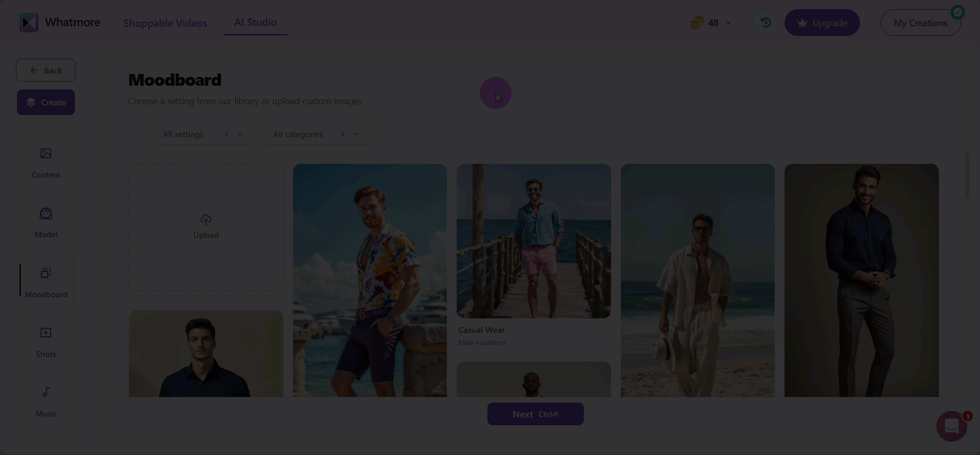This screenshot has height=455, width=980.
Task: Click the coins credit icon
Action: pos(696,23)
